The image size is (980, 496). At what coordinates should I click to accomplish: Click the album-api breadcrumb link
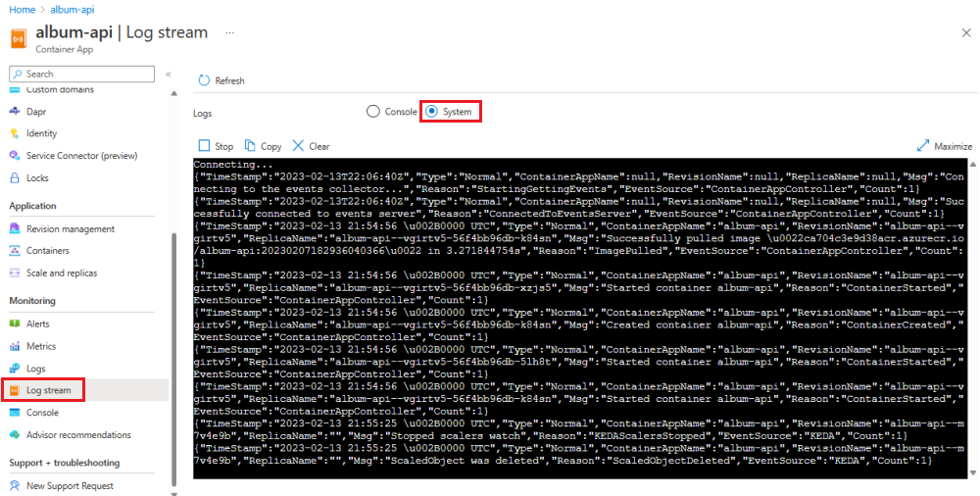[73, 10]
